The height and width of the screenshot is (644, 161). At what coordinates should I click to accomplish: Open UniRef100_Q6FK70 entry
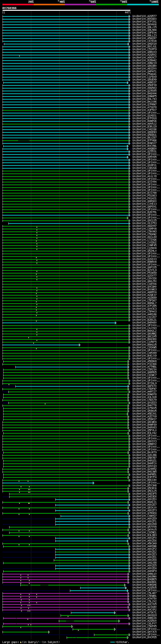pyautogui.click(x=144, y=386)
